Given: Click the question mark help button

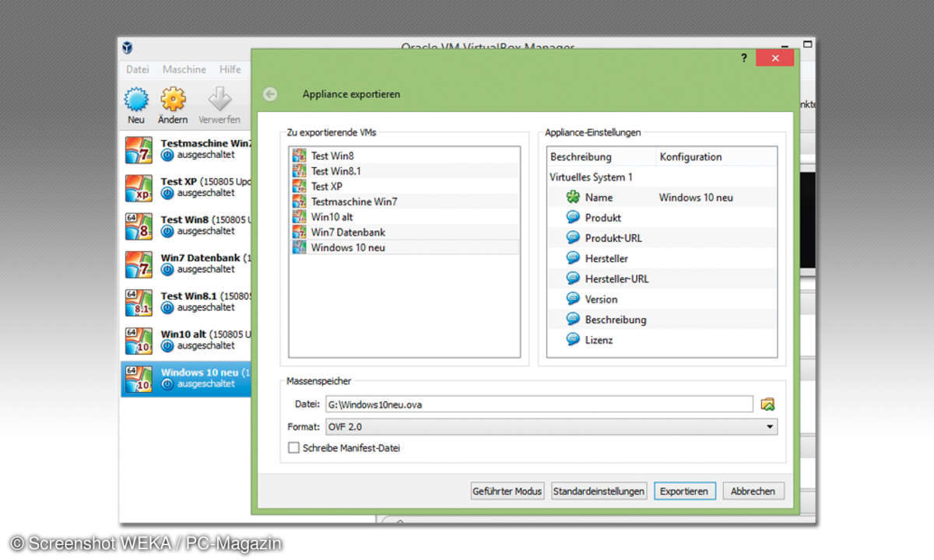Looking at the screenshot, I should click(x=744, y=58).
